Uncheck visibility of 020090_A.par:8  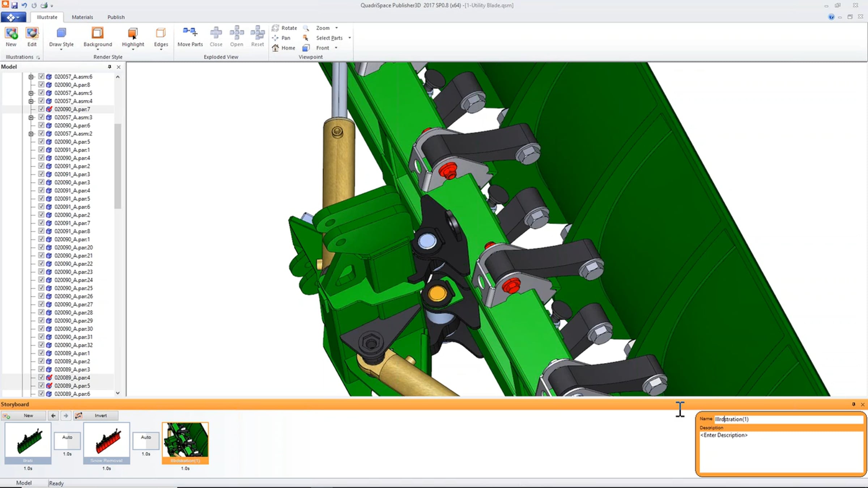(41, 85)
